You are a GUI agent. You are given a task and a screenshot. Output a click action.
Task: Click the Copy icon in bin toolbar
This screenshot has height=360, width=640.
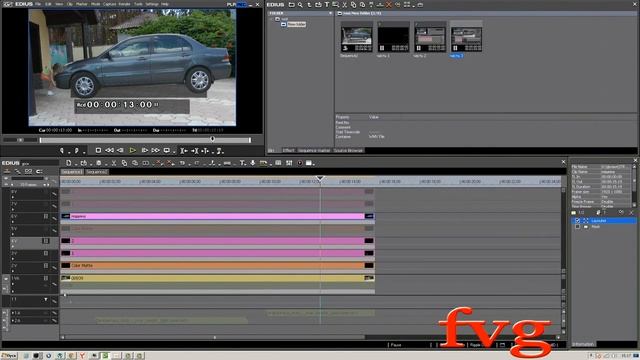click(x=353, y=5)
